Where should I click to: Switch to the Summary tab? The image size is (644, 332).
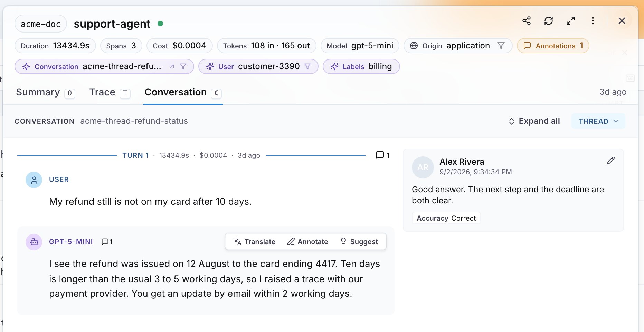tap(45, 93)
